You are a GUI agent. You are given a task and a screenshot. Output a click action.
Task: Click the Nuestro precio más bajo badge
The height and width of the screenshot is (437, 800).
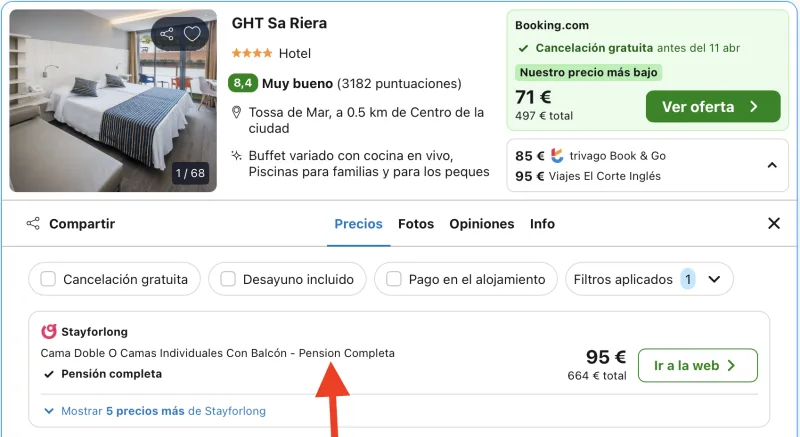[x=588, y=72]
